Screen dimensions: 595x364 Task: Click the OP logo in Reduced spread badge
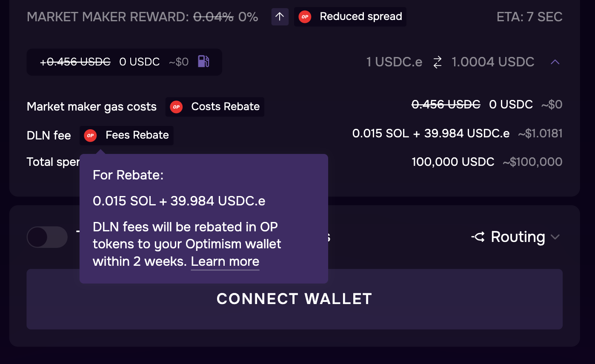pyautogui.click(x=305, y=17)
